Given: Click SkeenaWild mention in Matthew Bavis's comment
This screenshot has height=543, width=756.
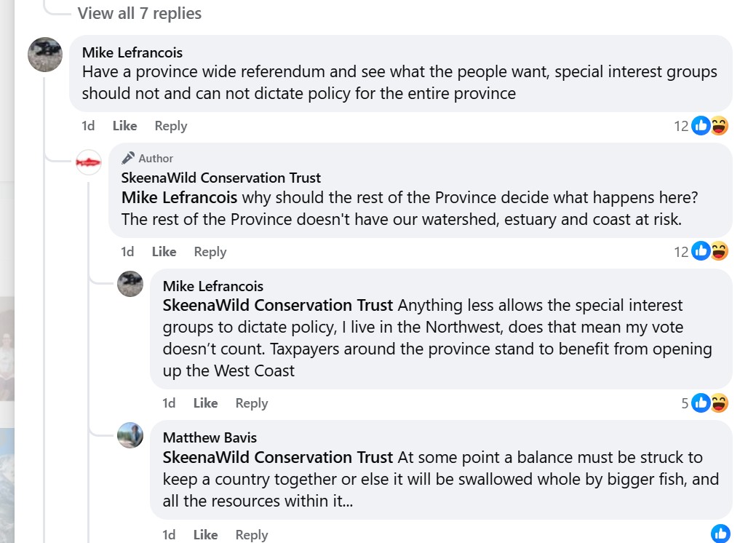Looking at the screenshot, I should coord(278,458).
